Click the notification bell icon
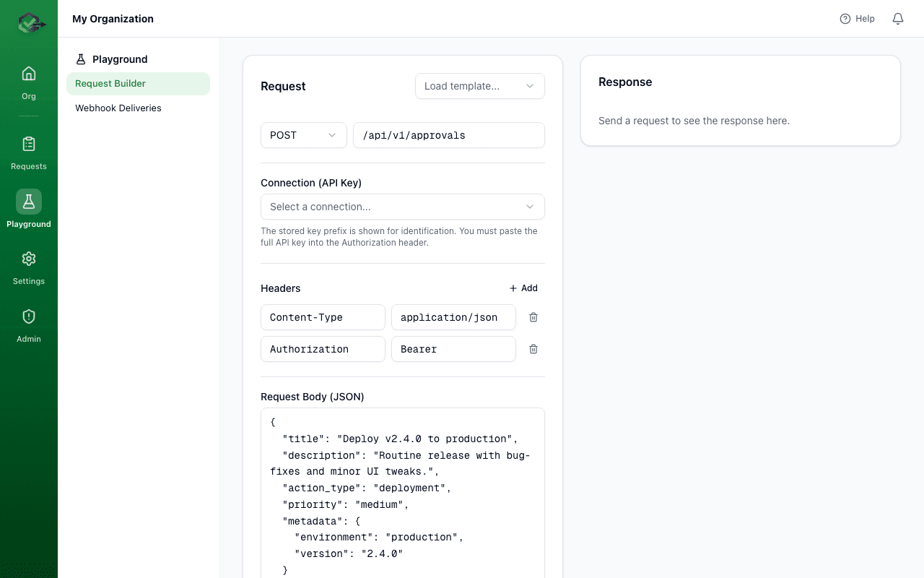This screenshot has height=578, width=924. (897, 18)
